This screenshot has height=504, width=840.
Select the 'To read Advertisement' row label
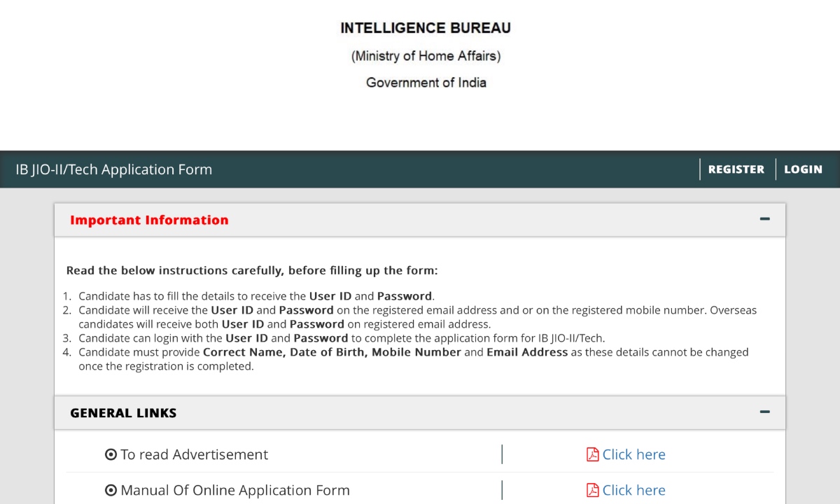194,455
